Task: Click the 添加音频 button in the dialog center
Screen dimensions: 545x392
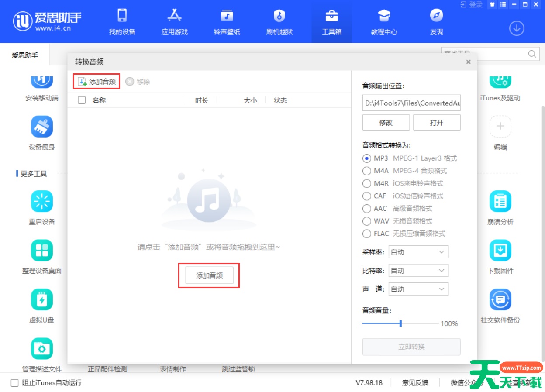Action: 208,275
